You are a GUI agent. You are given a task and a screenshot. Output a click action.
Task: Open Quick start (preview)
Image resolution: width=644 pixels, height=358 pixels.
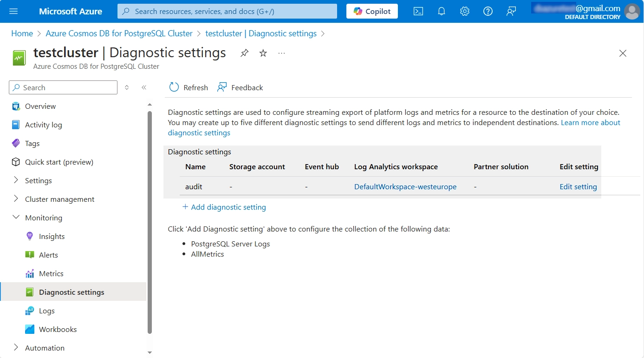pyautogui.click(x=59, y=162)
